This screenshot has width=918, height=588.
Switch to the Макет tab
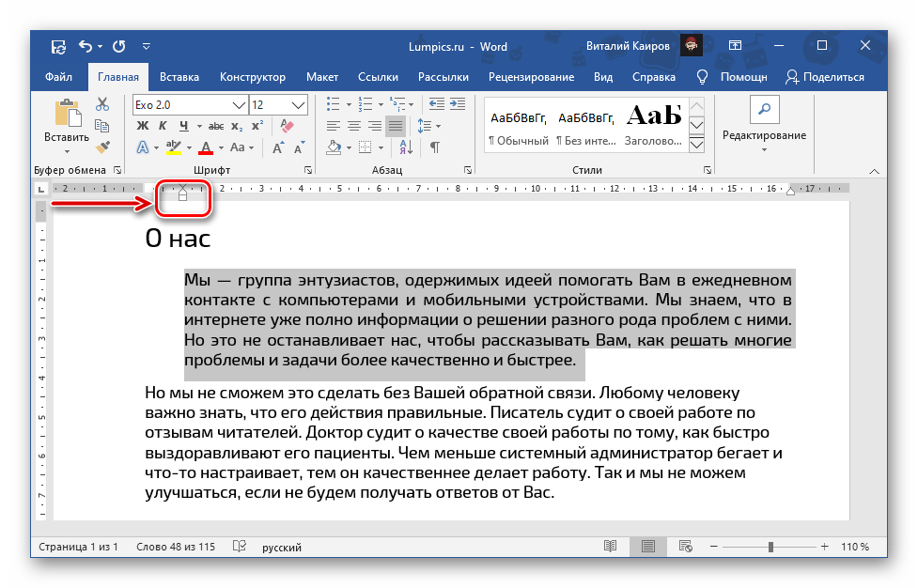click(322, 77)
